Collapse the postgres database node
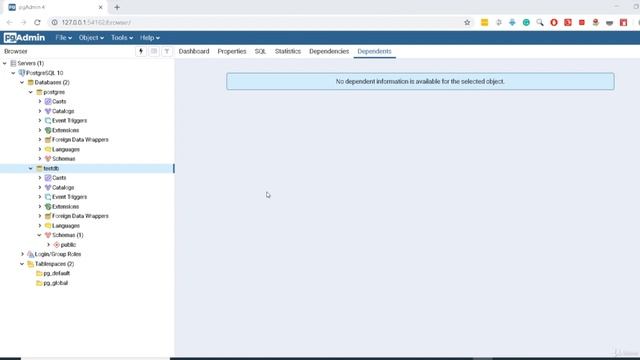 [x=31, y=92]
